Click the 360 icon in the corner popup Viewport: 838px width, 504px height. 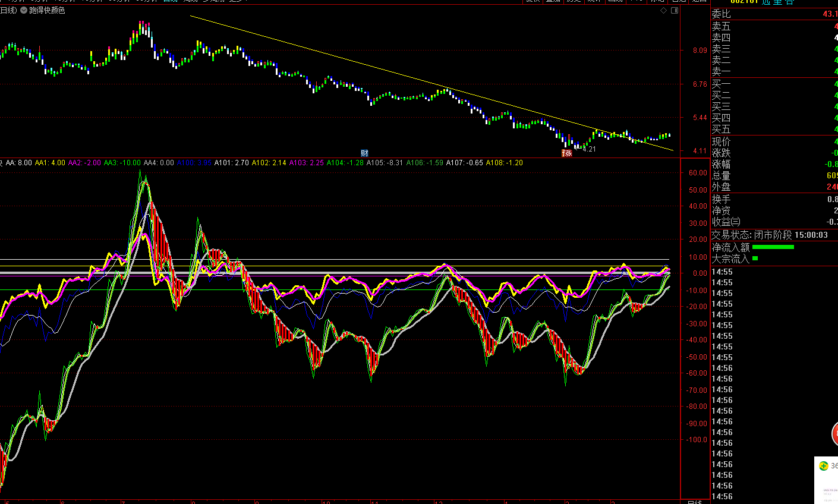(x=824, y=466)
